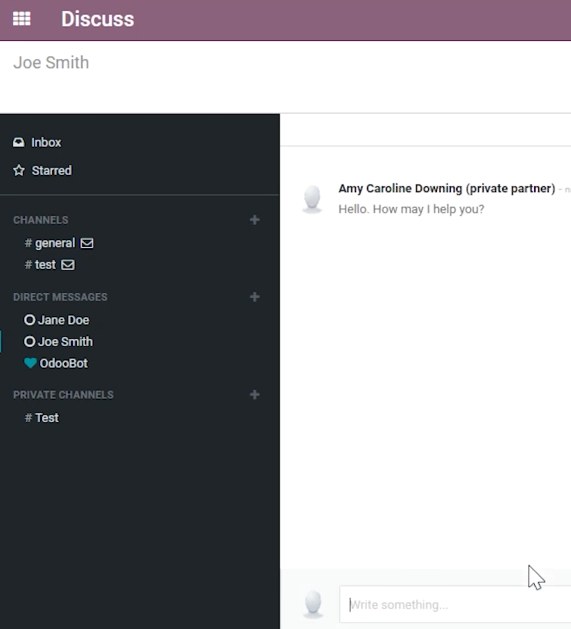Click Amy Caroline Downing's message avatar
Viewport: 571px width, 629px height.
312,199
